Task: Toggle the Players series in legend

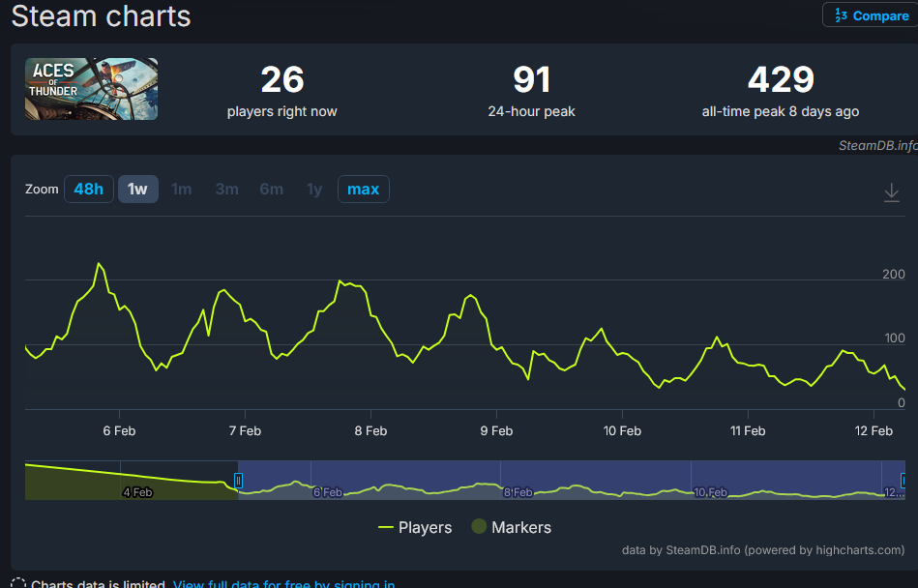Action: 415,527
